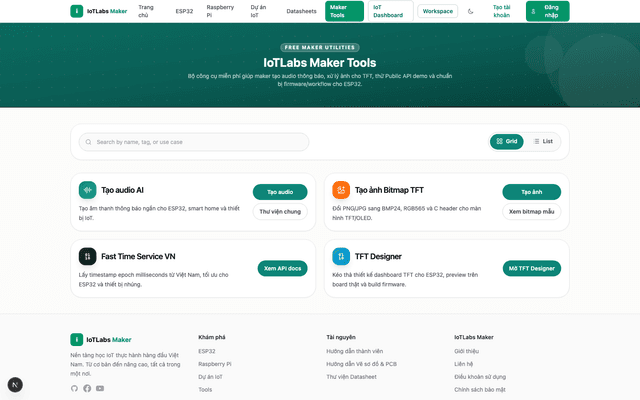The height and width of the screenshot is (400, 640).
Task: Toggle dark mode moon icon
Action: 470,11
